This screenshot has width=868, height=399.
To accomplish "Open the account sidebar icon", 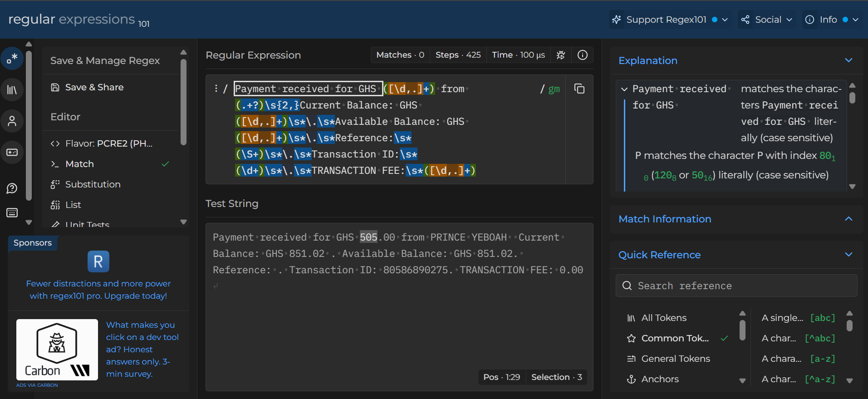I will [x=12, y=121].
